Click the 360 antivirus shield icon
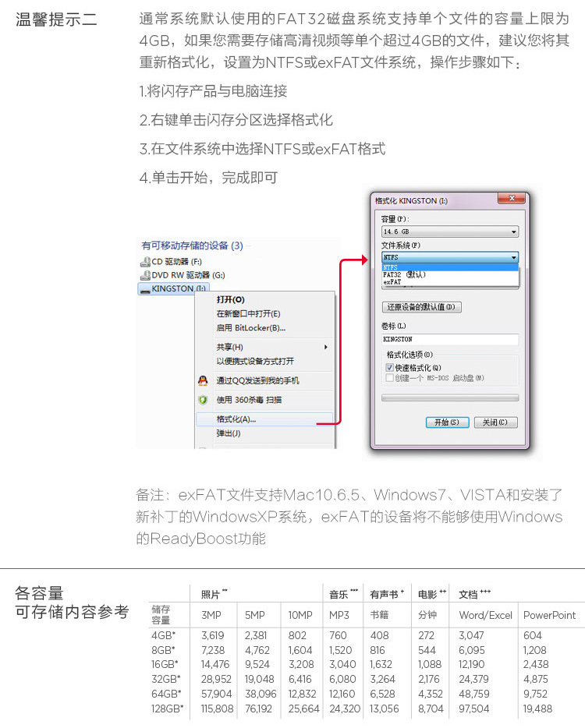 click(203, 400)
